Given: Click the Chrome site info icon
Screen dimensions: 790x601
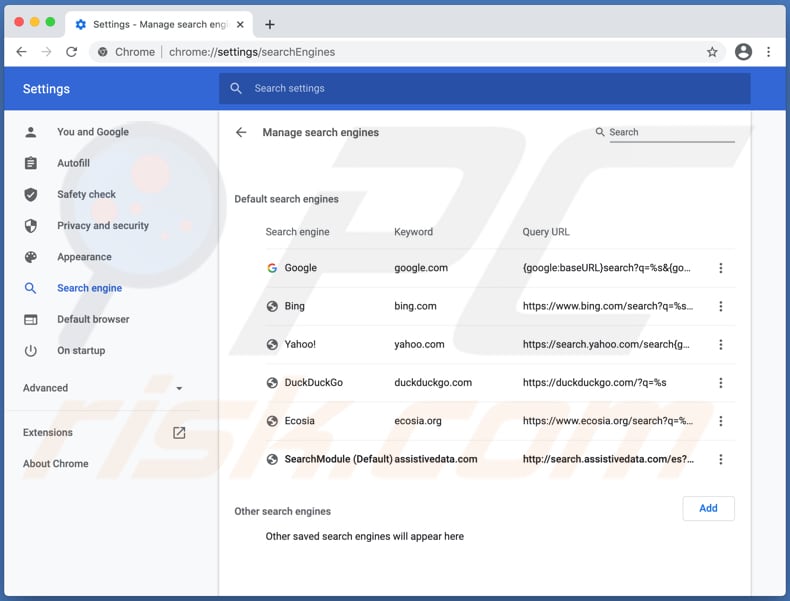Looking at the screenshot, I should point(102,52).
